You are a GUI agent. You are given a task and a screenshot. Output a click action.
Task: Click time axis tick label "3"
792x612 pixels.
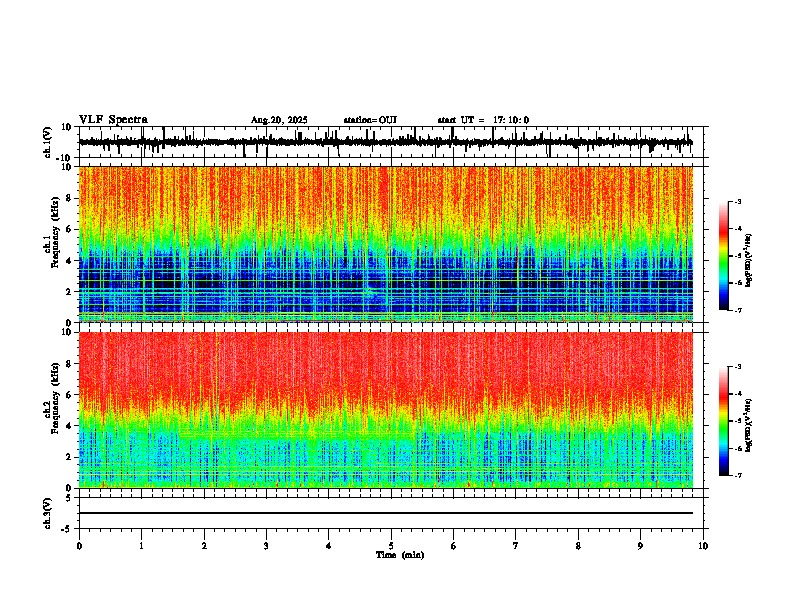pyautogui.click(x=266, y=546)
